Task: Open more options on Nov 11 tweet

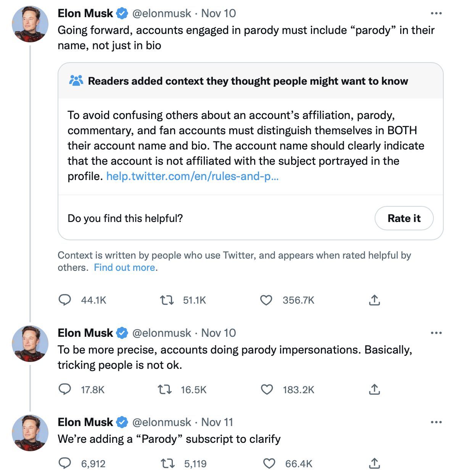Action: pyautogui.click(x=436, y=422)
